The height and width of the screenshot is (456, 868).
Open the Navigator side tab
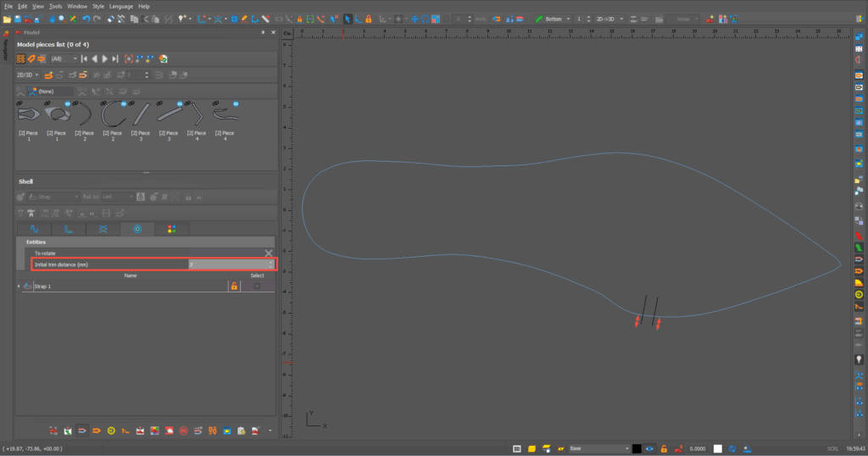(6, 48)
